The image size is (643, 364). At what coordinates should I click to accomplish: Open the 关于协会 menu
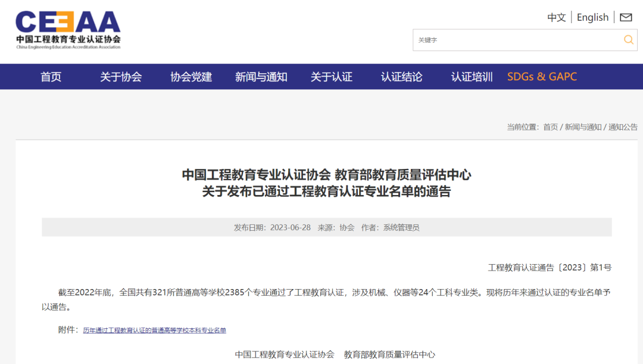[121, 77]
